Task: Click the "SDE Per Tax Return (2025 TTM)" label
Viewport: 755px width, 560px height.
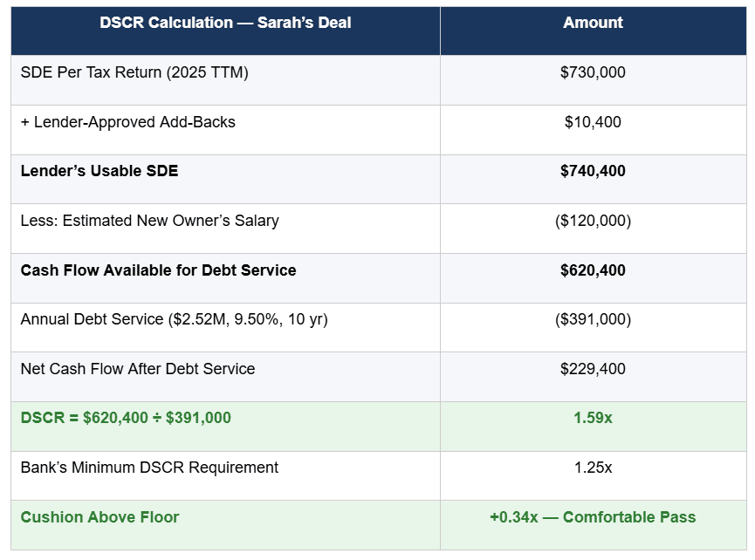Action: [134, 72]
